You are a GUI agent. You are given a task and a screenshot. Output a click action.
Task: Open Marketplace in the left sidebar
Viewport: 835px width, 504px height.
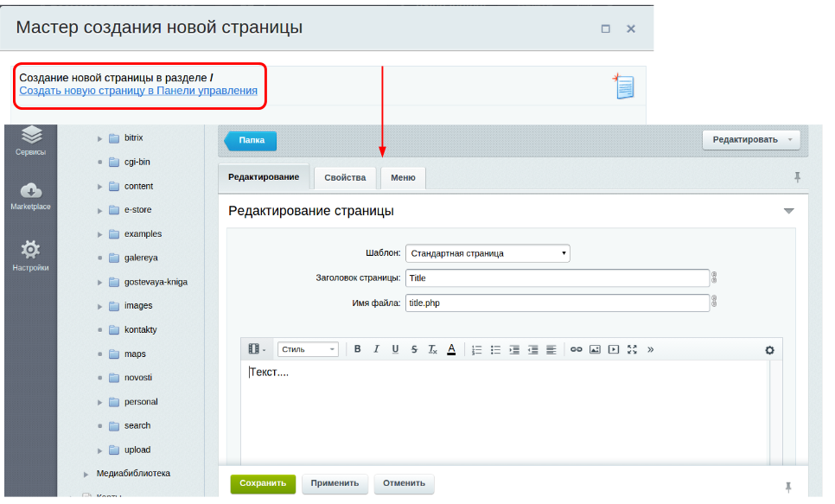pyautogui.click(x=30, y=196)
